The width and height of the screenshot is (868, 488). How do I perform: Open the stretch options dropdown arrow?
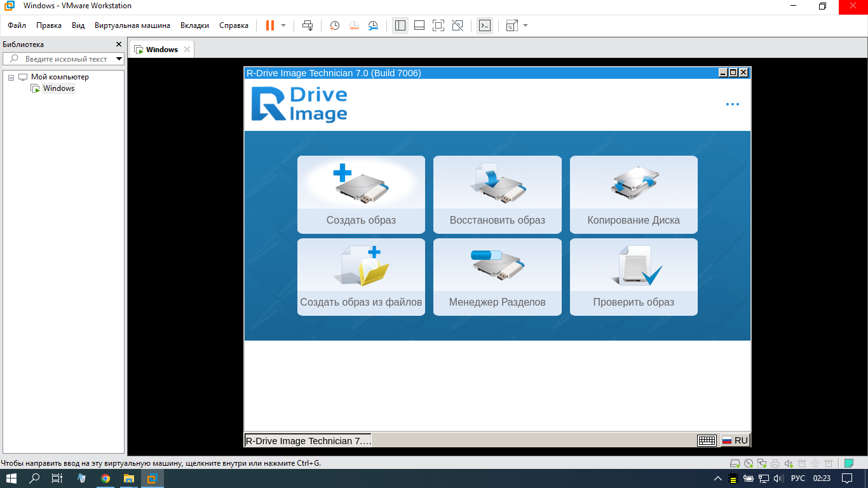(525, 25)
